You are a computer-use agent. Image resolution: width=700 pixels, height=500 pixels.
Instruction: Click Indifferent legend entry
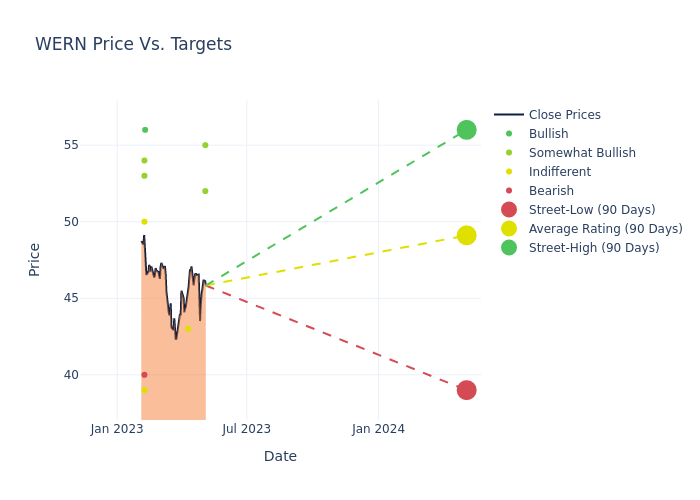pyautogui.click(x=559, y=172)
